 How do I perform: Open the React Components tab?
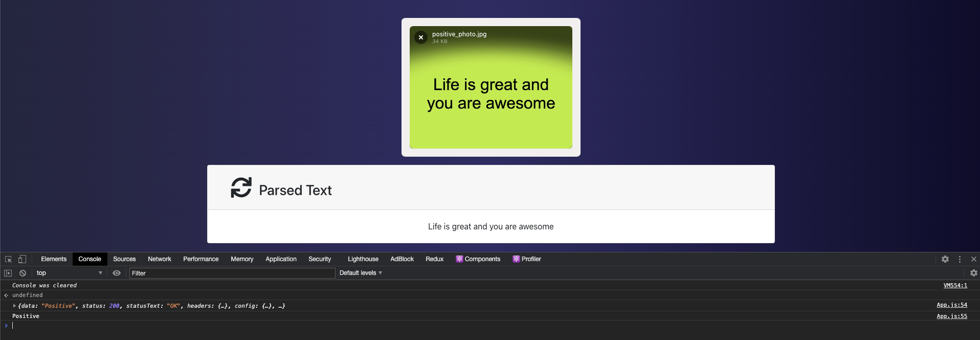click(478, 259)
